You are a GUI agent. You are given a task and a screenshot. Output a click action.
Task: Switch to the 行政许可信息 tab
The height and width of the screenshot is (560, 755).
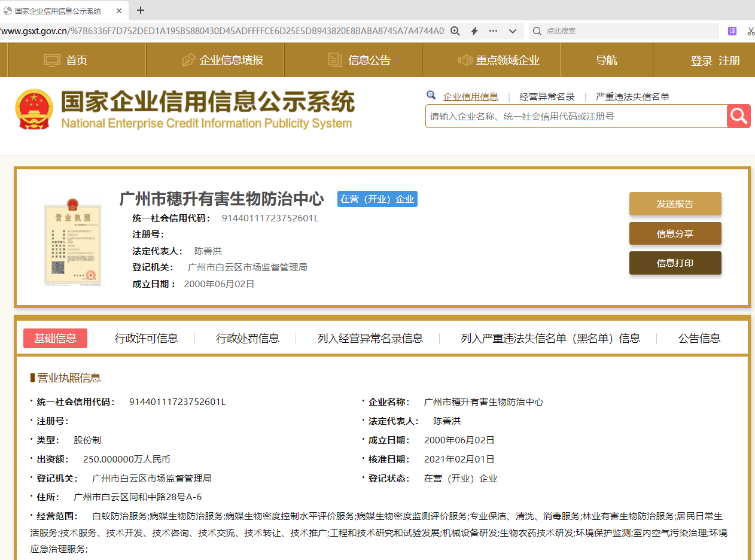click(x=147, y=339)
